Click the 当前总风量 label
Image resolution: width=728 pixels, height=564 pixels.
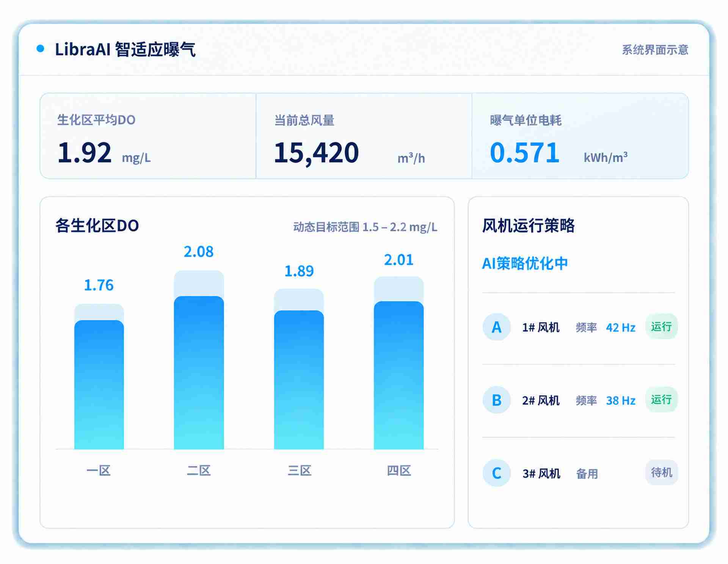[304, 120]
